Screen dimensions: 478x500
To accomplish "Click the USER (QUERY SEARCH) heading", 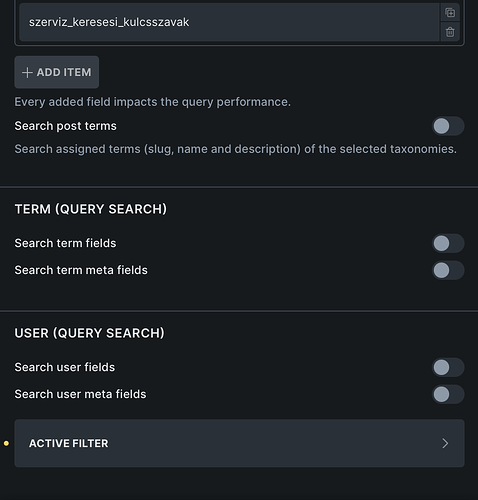I will click(x=89, y=333).
